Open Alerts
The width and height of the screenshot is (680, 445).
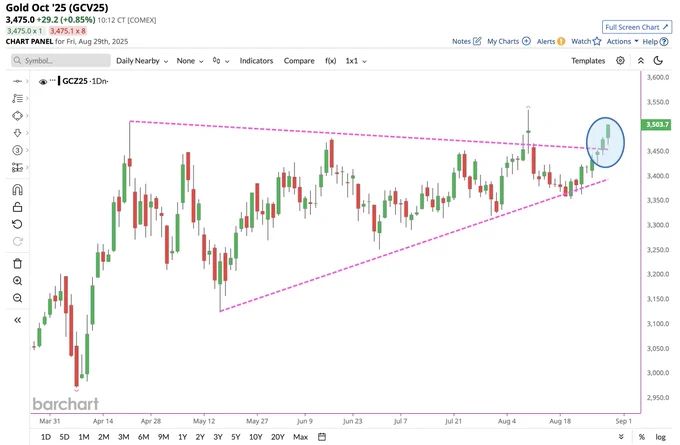tap(551, 41)
